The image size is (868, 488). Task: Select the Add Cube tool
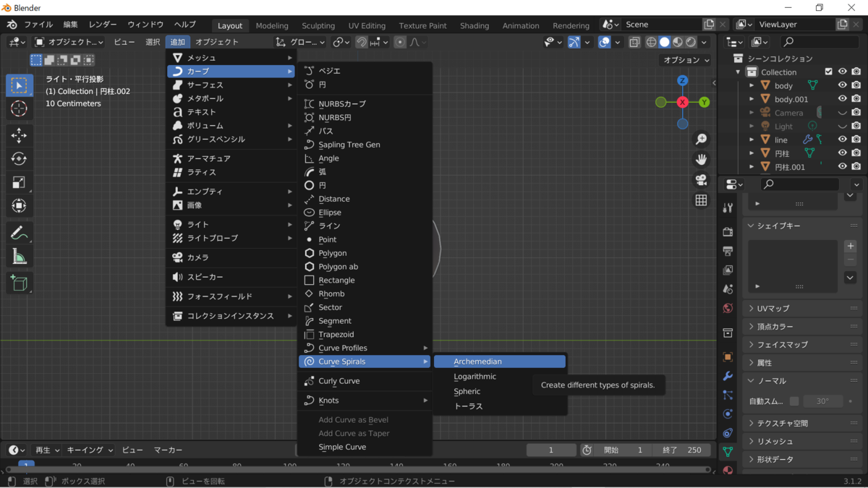click(x=20, y=283)
